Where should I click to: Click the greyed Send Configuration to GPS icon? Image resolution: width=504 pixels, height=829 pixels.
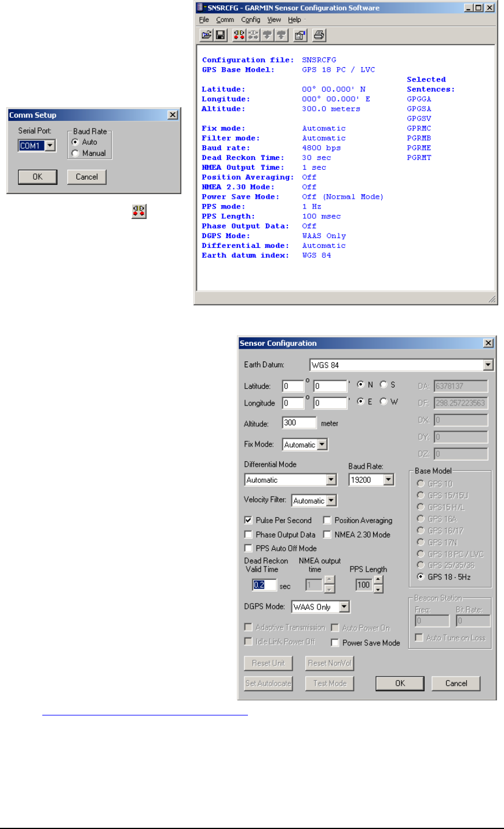(281, 35)
